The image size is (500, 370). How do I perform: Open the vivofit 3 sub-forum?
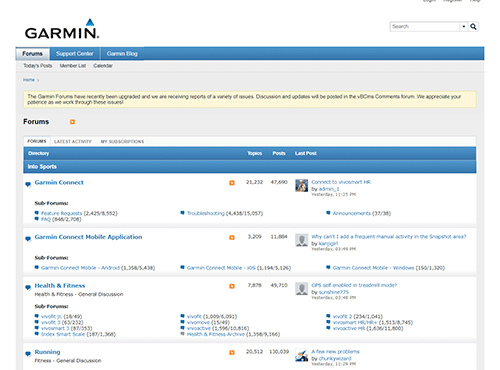click(50, 323)
